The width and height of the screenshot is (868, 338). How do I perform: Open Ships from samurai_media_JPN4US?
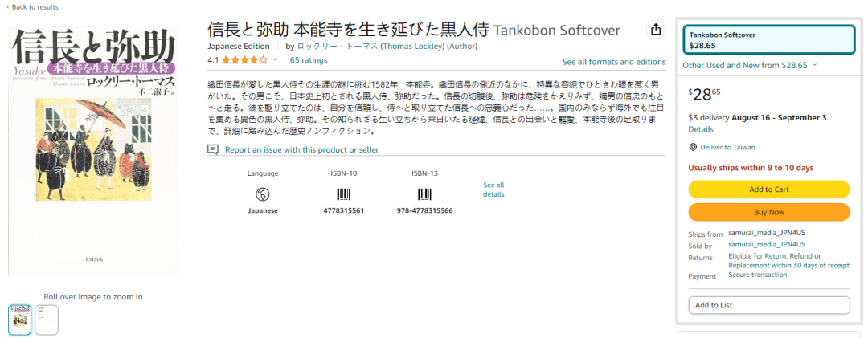coord(767,232)
